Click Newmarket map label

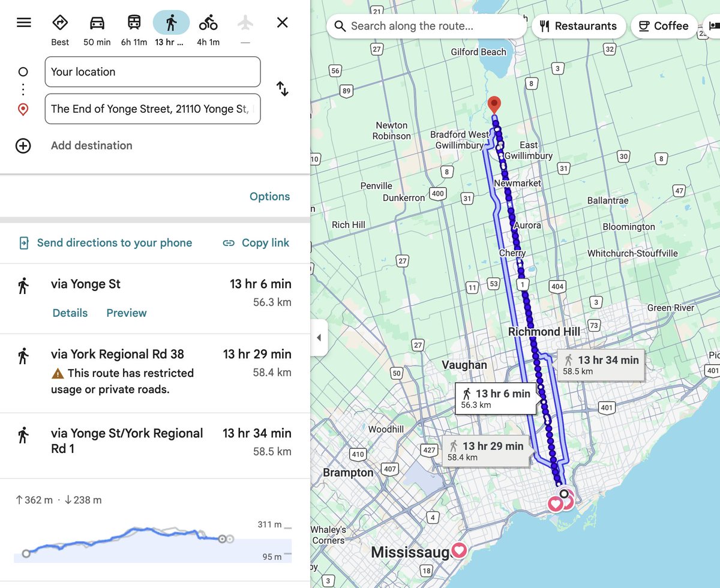tap(518, 183)
